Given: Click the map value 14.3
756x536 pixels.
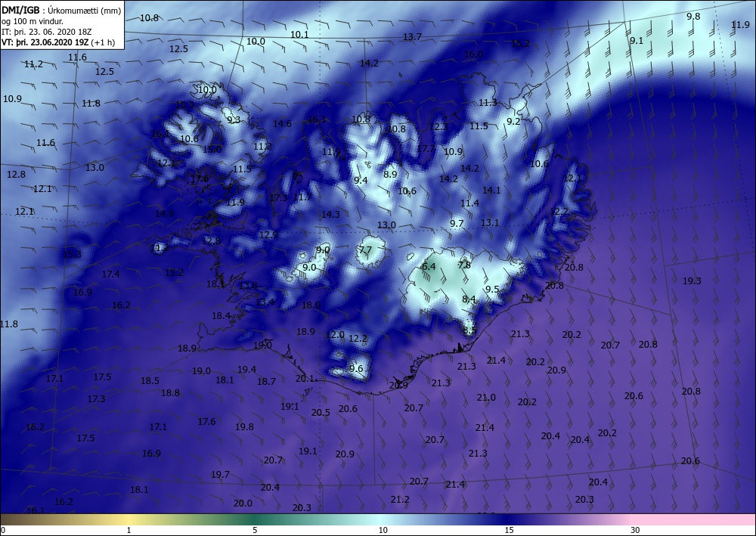Looking at the screenshot, I should pos(330,214).
